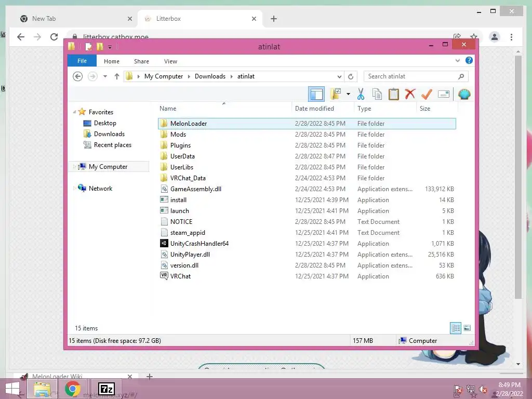The image size is (532, 399).
Task: Select the launch application file
Action: (307, 211)
